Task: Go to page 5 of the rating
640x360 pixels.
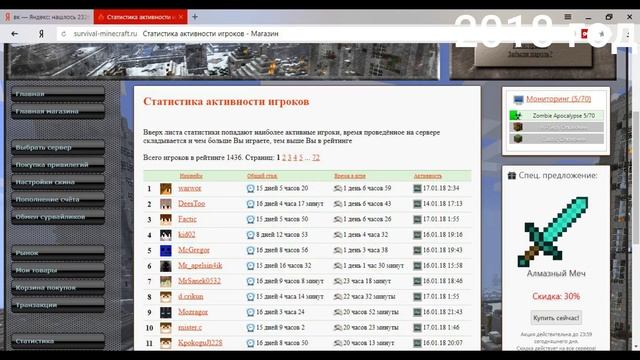Action: (x=301, y=158)
